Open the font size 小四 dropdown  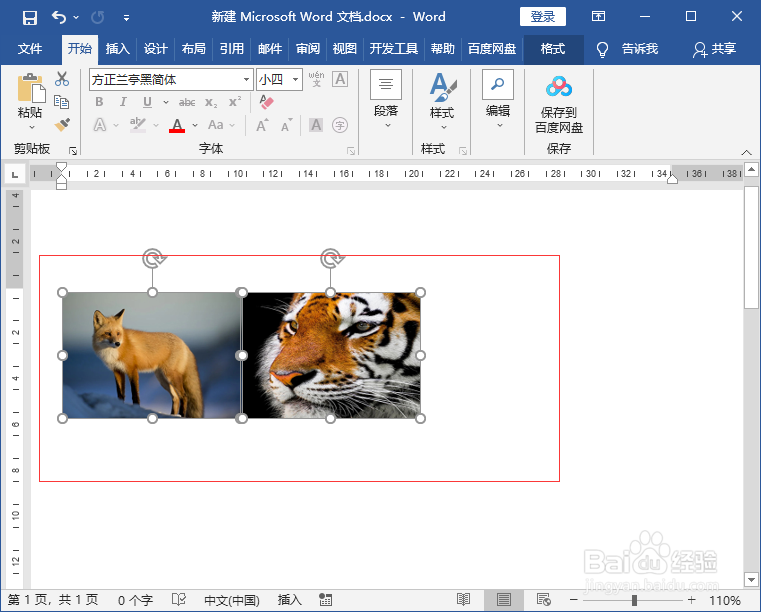pyautogui.click(x=295, y=80)
